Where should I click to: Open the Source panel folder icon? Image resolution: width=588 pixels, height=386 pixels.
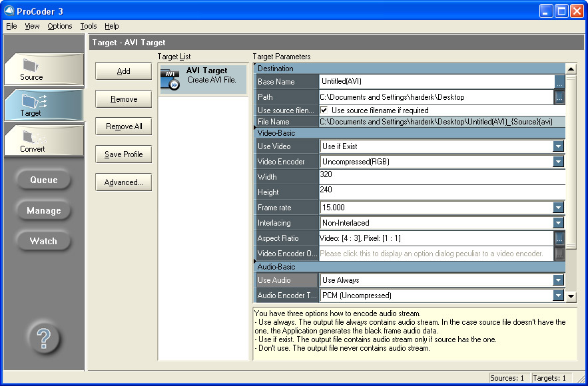(31, 65)
